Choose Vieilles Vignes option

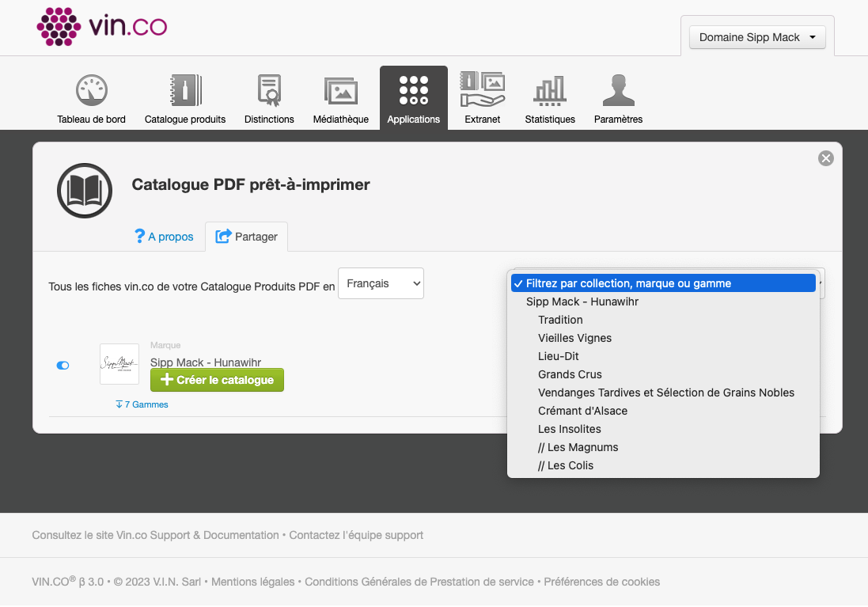coord(663,339)
